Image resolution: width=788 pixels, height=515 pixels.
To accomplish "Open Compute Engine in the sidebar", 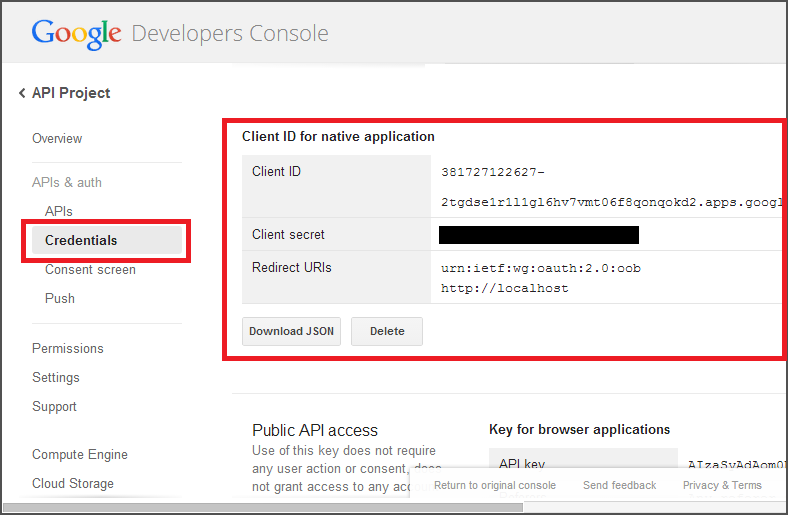I will [x=80, y=455].
